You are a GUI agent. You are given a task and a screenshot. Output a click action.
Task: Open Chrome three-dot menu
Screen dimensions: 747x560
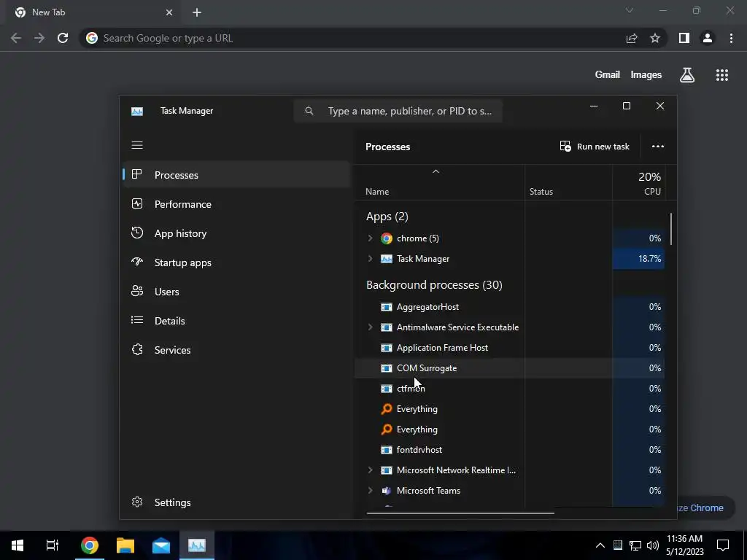731,38
